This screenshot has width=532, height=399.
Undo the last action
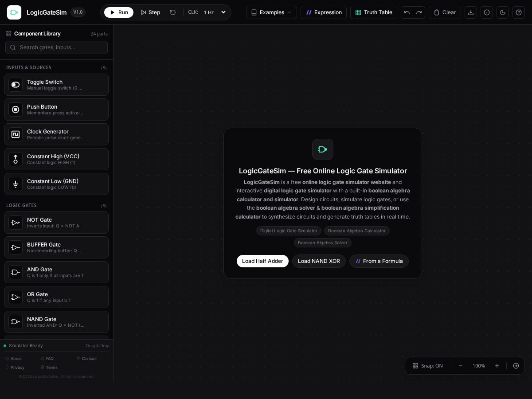pyautogui.click(x=407, y=12)
